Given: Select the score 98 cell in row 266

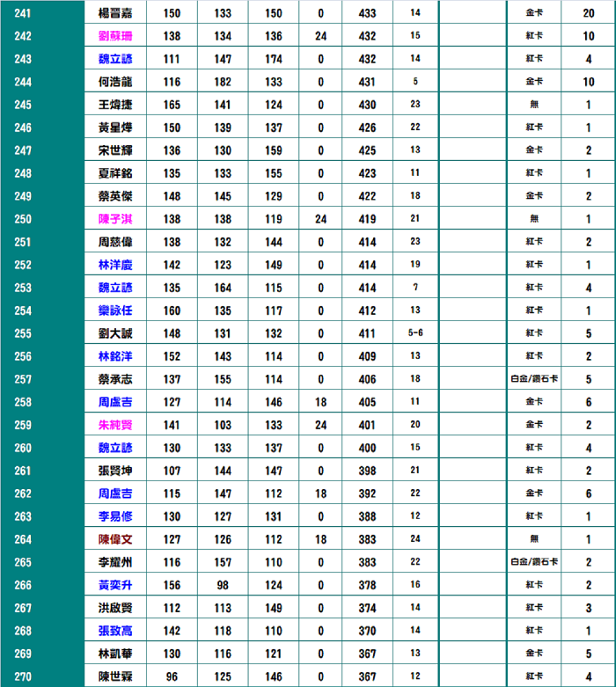Looking at the screenshot, I should point(223,584).
